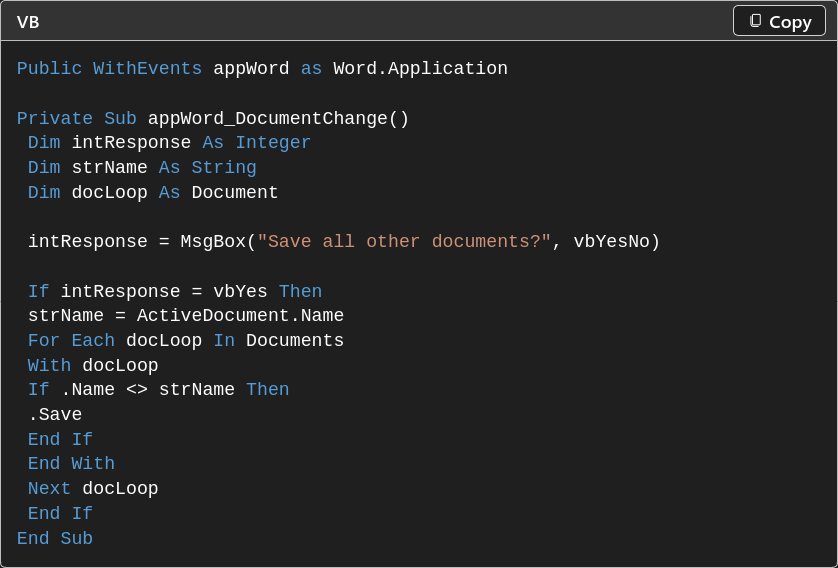Click the 'End With' line
The height and width of the screenshot is (568, 838).
tap(71, 463)
